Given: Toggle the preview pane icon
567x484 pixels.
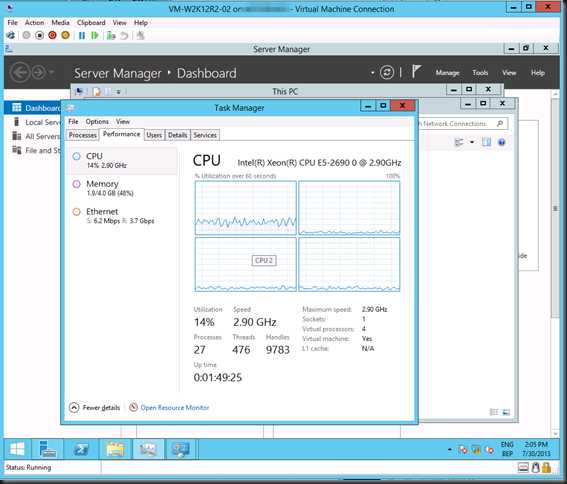Looking at the screenshot, I should [x=486, y=142].
